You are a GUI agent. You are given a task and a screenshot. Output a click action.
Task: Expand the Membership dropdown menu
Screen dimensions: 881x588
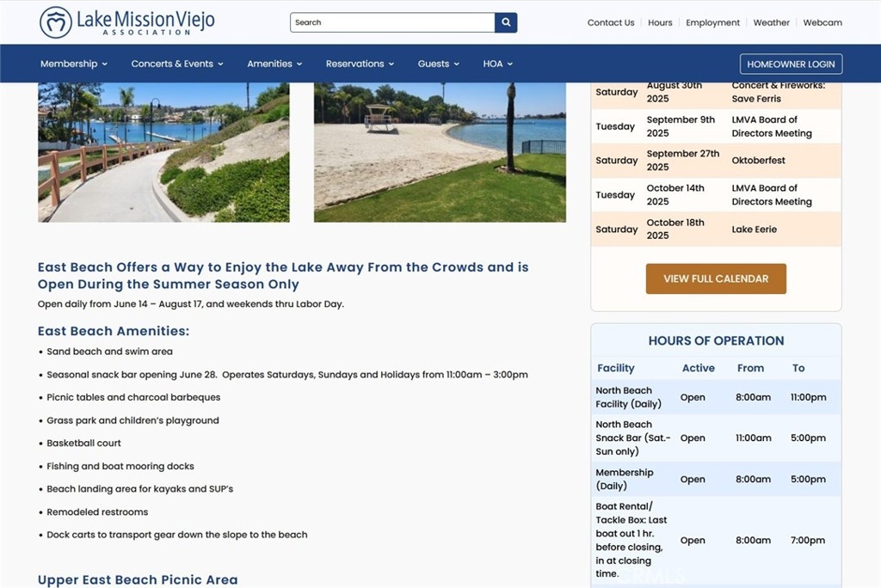pyautogui.click(x=74, y=64)
